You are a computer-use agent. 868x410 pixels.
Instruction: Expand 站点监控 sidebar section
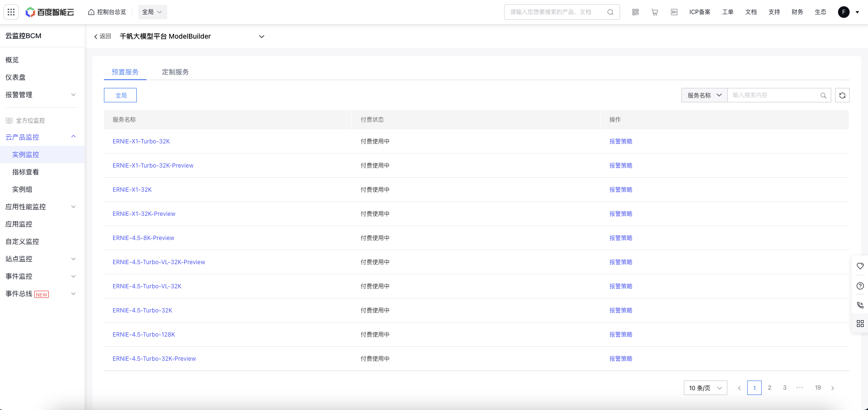pyautogui.click(x=42, y=259)
